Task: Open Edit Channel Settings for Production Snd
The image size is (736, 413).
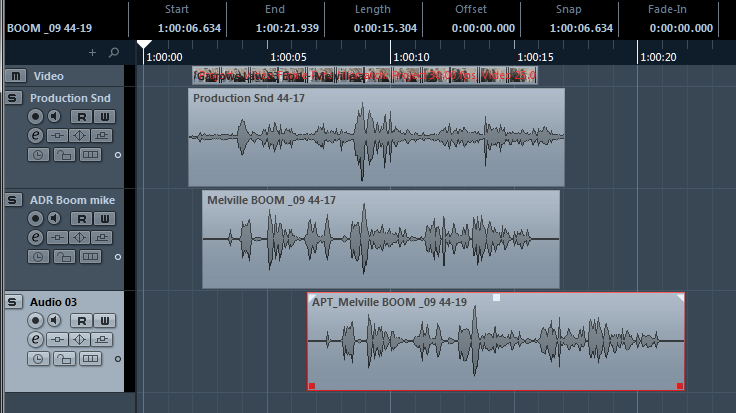Action: point(36,135)
